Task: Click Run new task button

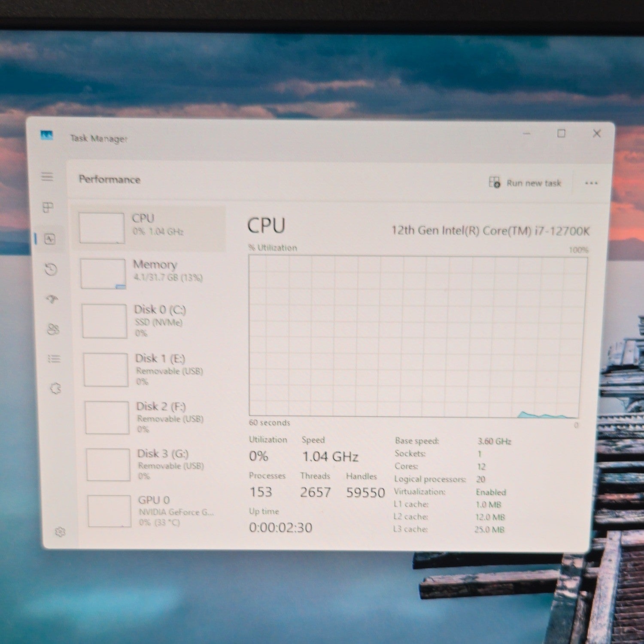Action: coord(525,183)
